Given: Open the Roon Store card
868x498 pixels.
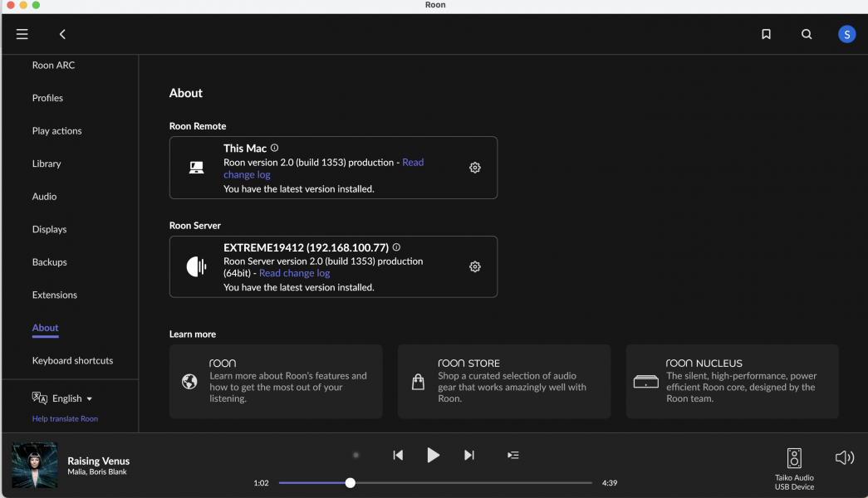Looking at the screenshot, I should tap(504, 381).
